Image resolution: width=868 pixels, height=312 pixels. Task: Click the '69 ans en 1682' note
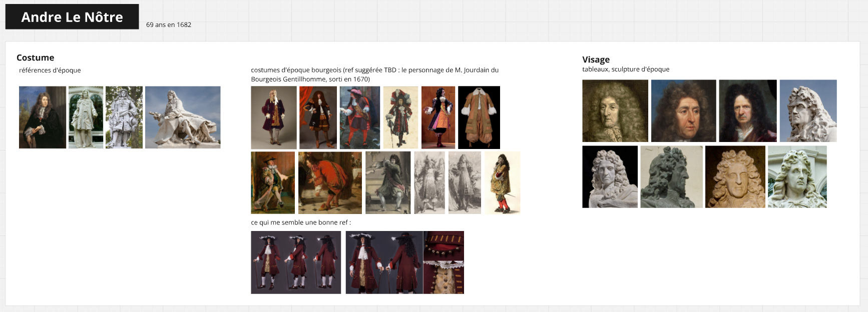click(x=169, y=24)
